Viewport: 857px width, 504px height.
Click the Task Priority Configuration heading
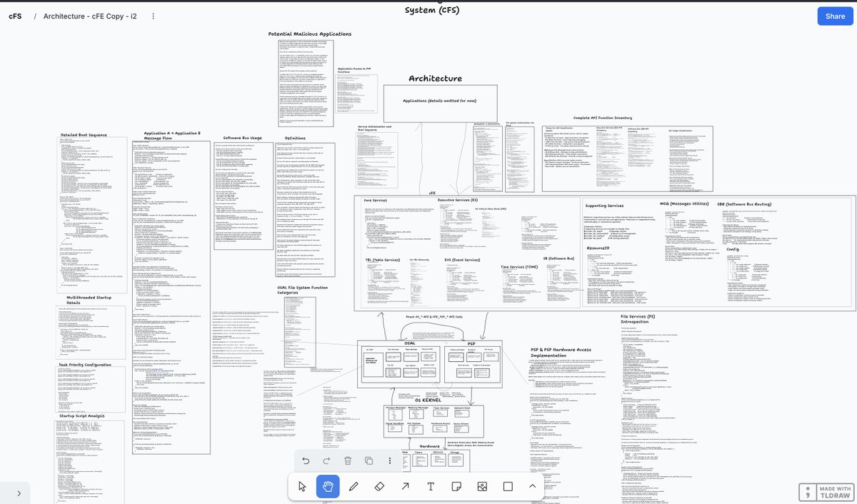pos(84,364)
